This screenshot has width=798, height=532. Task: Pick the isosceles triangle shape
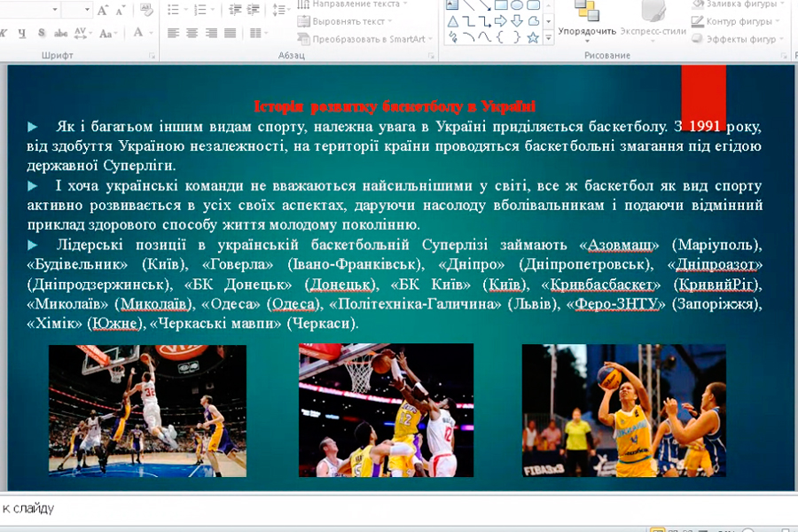click(x=453, y=20)
